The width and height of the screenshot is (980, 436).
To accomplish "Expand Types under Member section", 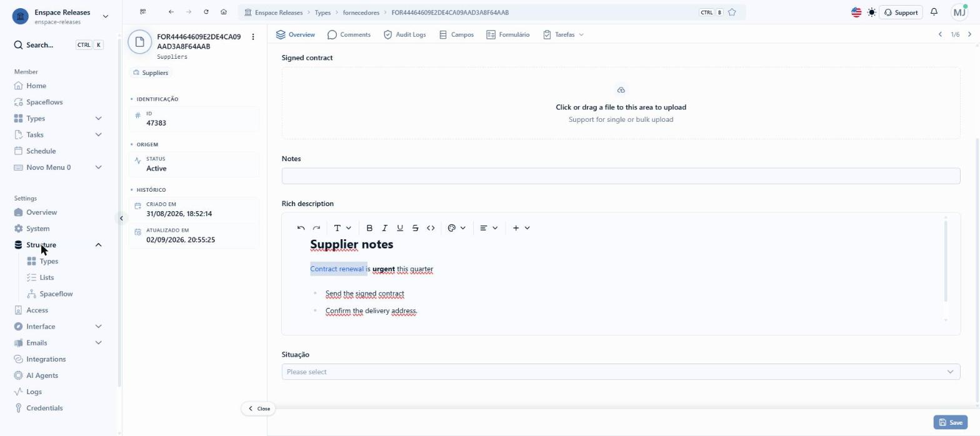I will coord(59,118).
